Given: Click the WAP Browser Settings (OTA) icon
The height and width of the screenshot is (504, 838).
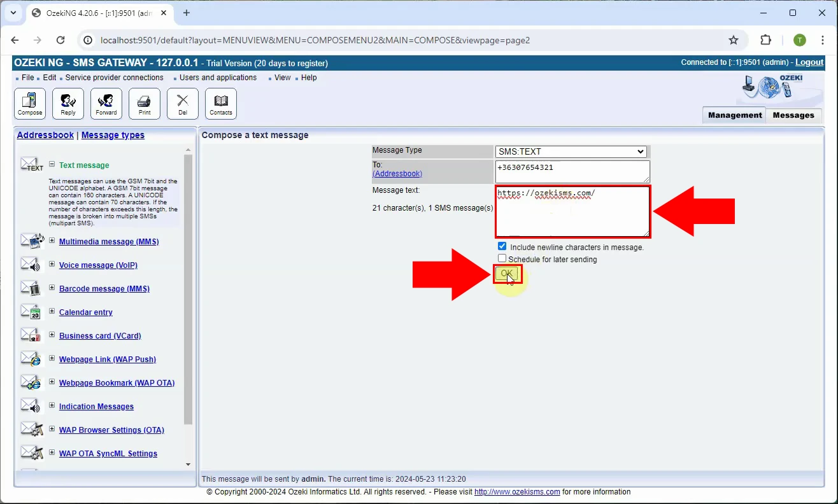Looking at the screenshot, I should click(32, 430).
